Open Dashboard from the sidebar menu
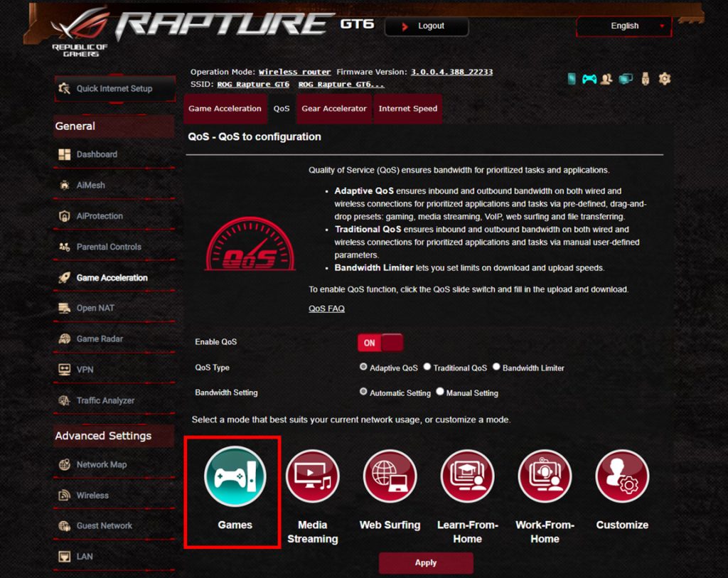728x578 pixels. [x=114, y=154]
